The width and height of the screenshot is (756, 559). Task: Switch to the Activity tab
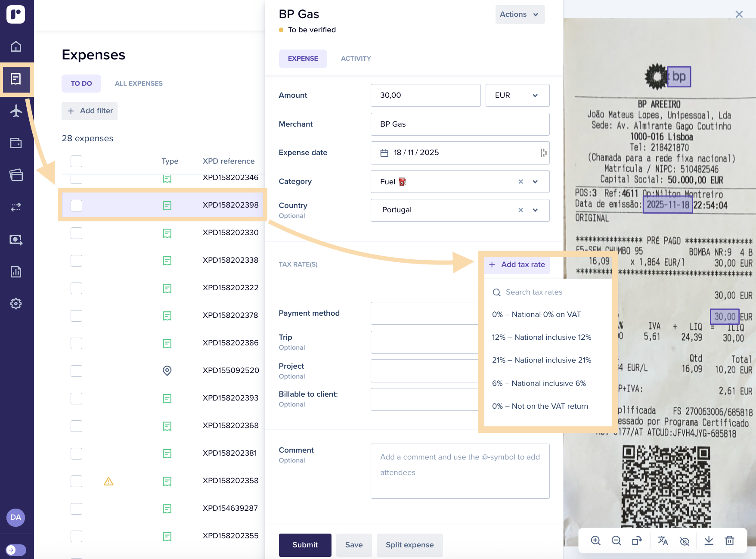(x=356, y=59)
